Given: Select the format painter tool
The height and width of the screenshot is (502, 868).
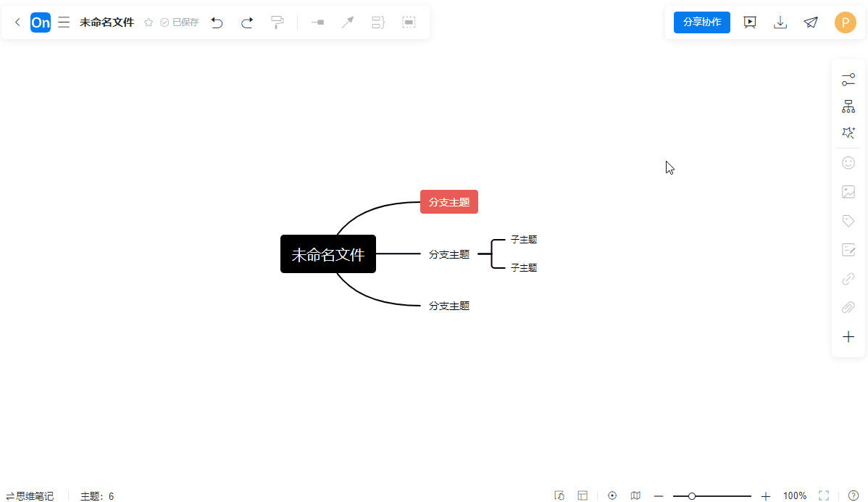Looking at the screenshot, I should (277, 22).
